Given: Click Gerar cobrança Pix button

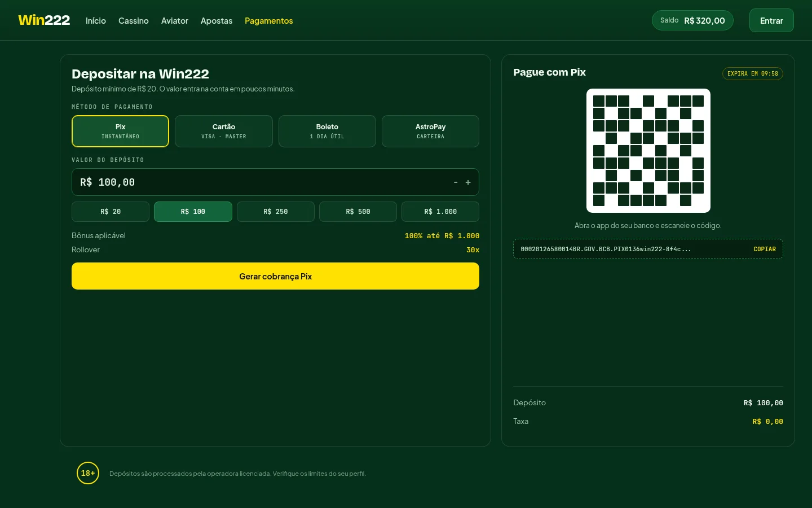Looking at the screenshot, I should [x=275, y=276].
